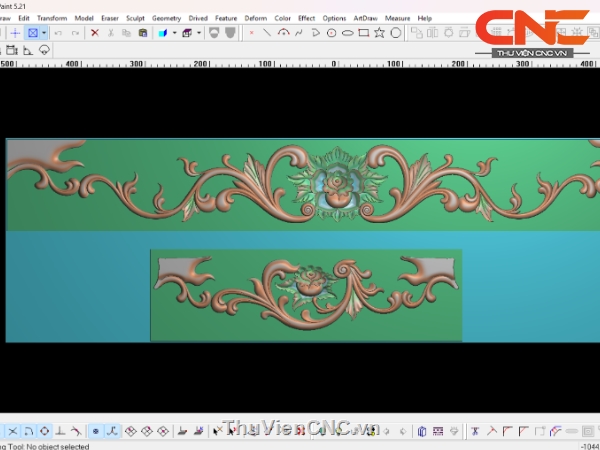Viewport: 600px width, 450px height.
Task: Toggle the highlighted snap button in bottom toolbar
Action: pyautogui.click(x=96, y=431)
